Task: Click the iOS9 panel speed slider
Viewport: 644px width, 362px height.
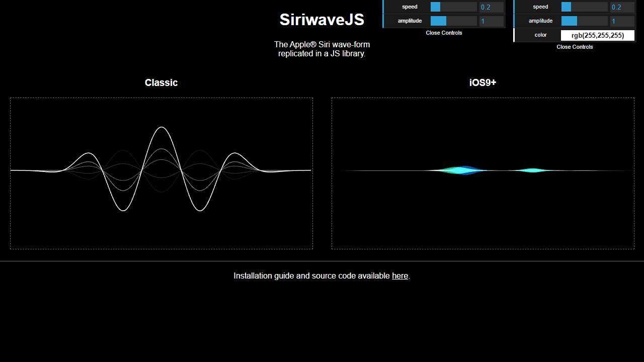Action: coord(584,7)
